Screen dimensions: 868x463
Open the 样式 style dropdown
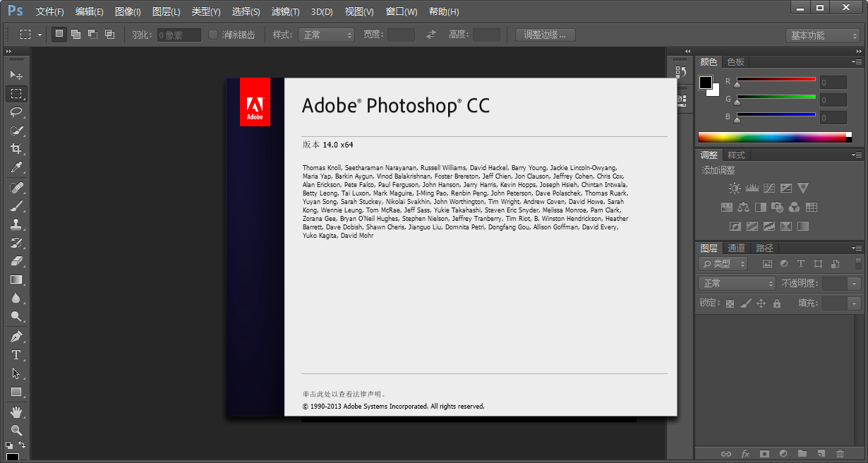326,35
